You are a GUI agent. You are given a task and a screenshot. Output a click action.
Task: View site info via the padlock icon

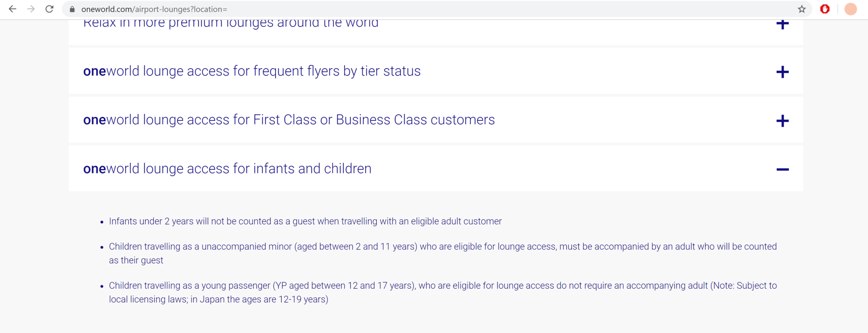72,9
